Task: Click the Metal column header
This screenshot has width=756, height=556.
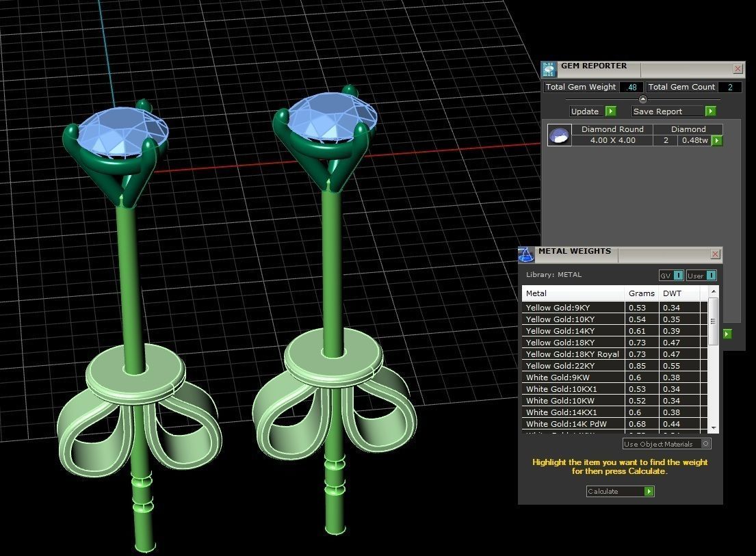Action: (x=573, y=293)
